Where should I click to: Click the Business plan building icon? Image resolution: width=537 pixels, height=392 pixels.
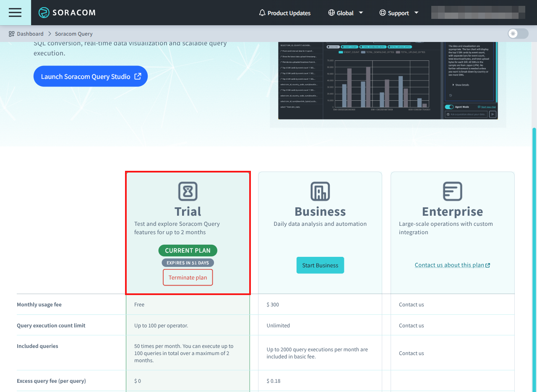pyautogui.click(x=320, y=191)
